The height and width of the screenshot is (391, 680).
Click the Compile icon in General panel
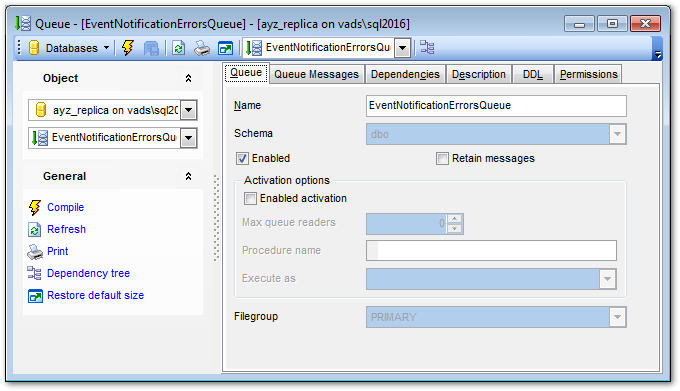pyautogui.click(x=35, y=207)
